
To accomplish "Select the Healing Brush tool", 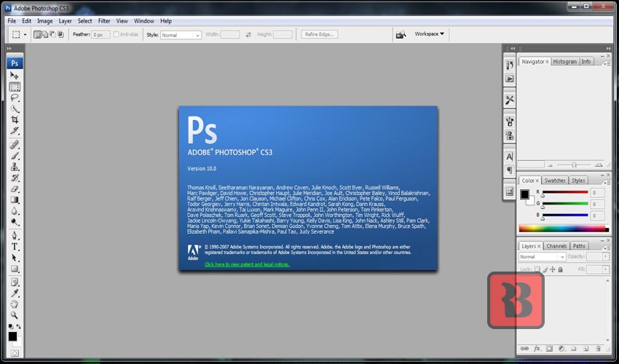I will [15, 144].
